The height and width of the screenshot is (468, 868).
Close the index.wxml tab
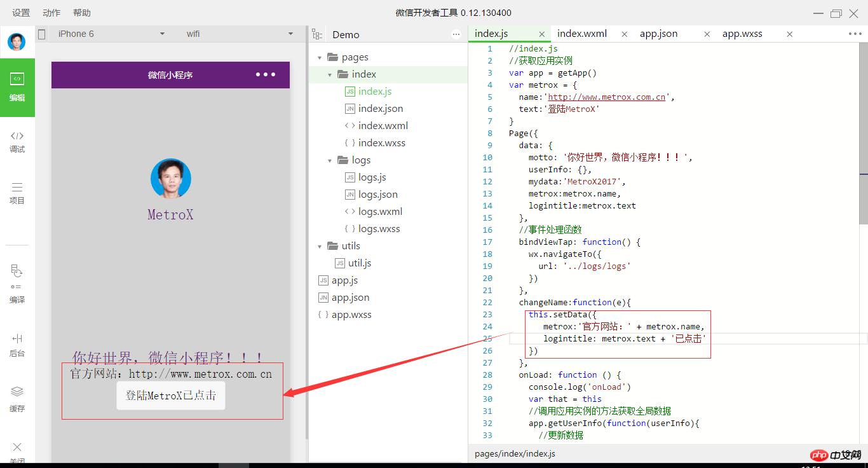click(624, 34)
